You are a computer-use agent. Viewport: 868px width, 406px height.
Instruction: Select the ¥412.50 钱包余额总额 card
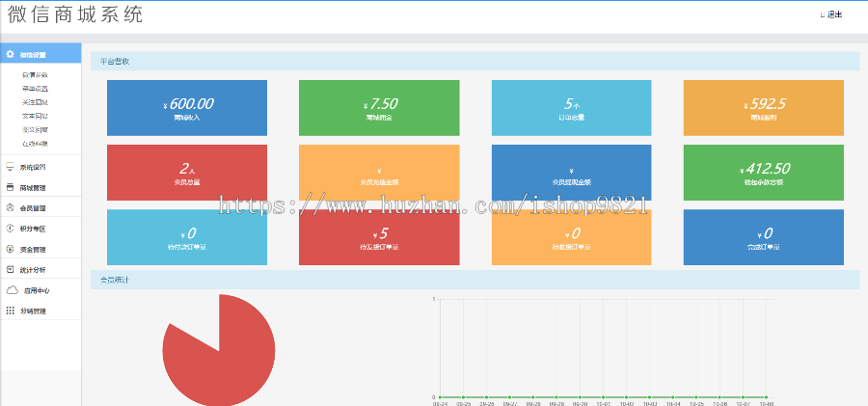[x=764, y=173]
